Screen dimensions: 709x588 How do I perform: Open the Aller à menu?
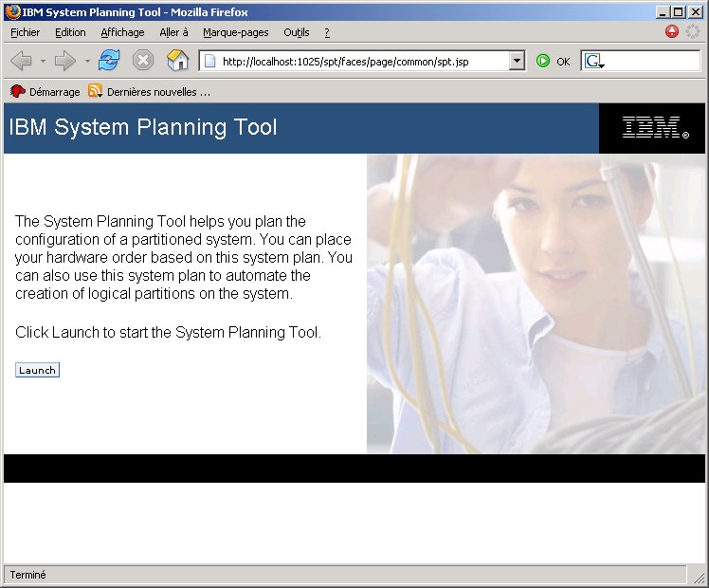tap(173, 32)
